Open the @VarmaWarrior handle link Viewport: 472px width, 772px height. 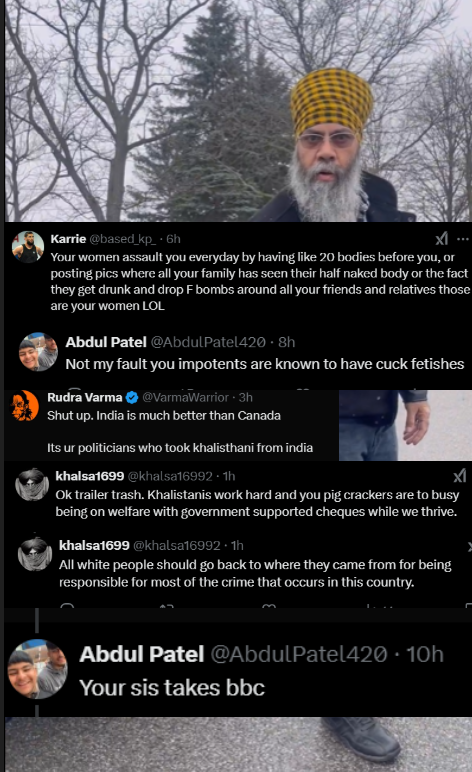[185, 397]
